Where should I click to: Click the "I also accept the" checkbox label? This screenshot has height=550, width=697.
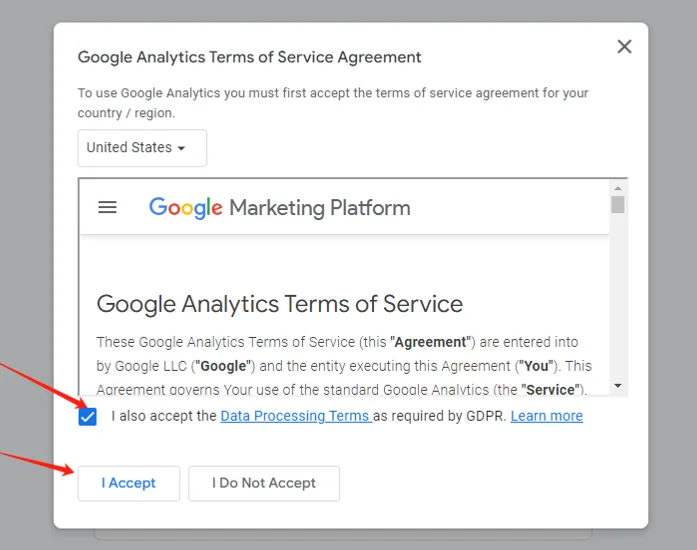[x=164, y=416]
